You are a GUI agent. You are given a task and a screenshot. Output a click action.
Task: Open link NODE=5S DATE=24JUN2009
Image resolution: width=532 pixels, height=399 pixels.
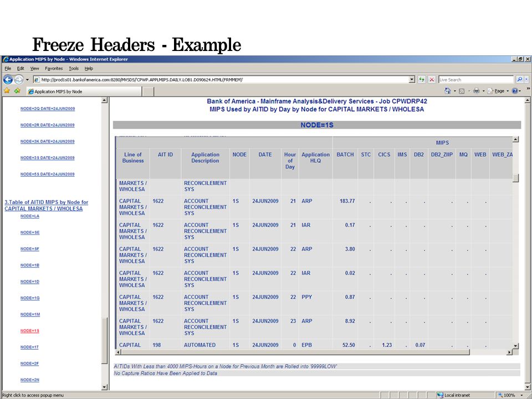pos(48,174)
